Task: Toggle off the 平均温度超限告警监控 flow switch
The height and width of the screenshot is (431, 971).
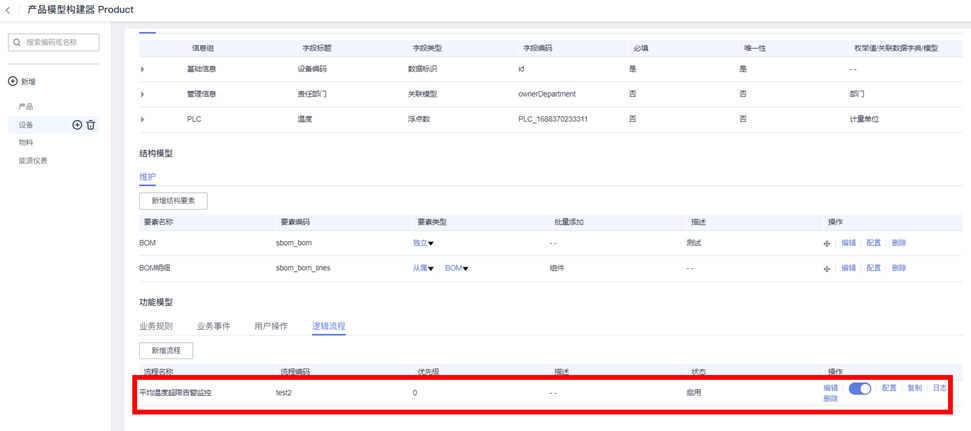Action: 860,388
